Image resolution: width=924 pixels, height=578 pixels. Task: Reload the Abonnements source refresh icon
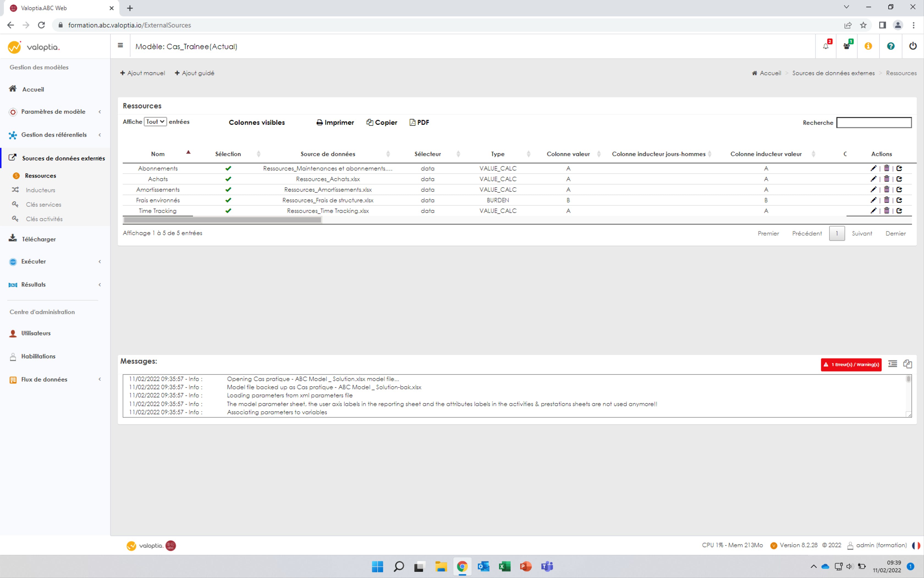tap(899, 168)
